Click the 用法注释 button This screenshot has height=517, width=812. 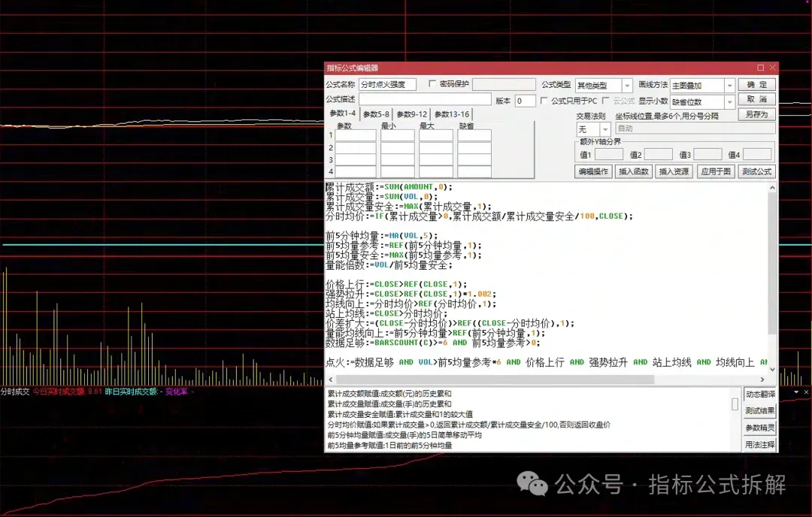pos(759,445)
